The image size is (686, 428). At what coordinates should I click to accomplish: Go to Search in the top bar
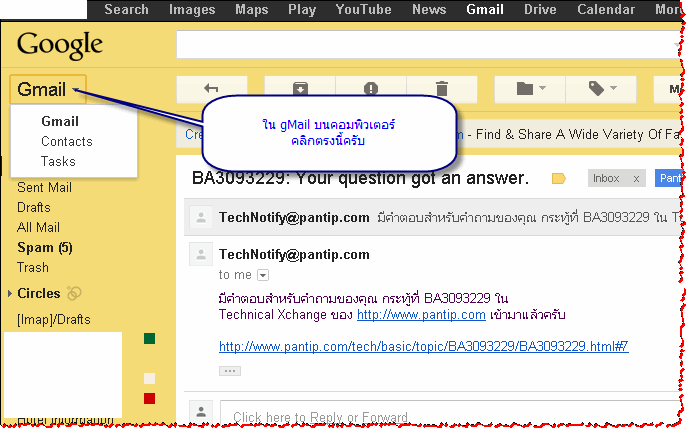point(126,10)
